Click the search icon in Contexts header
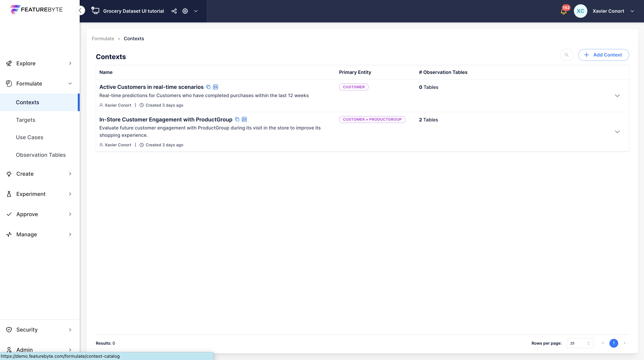 (567, 54)
